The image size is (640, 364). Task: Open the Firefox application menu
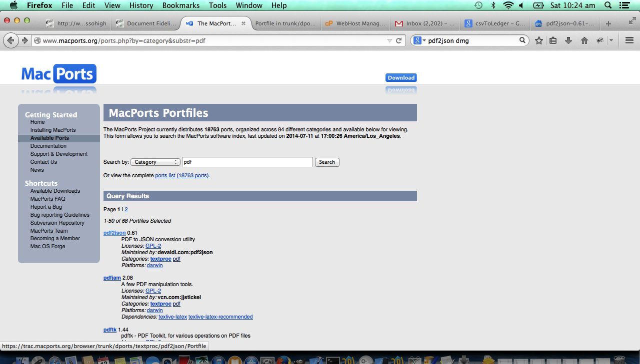pyautogui.click(x=39, y=5)
